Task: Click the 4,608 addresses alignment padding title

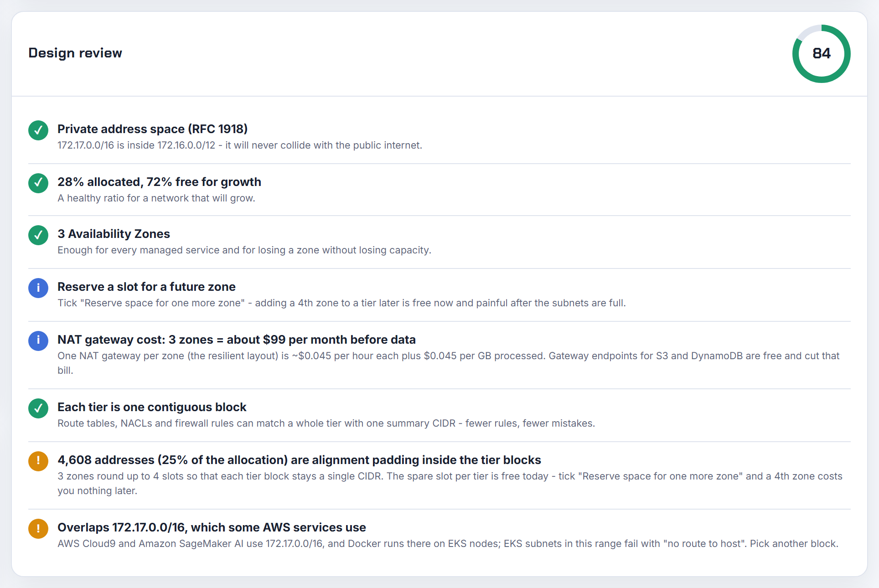Action: coord(300,460)
